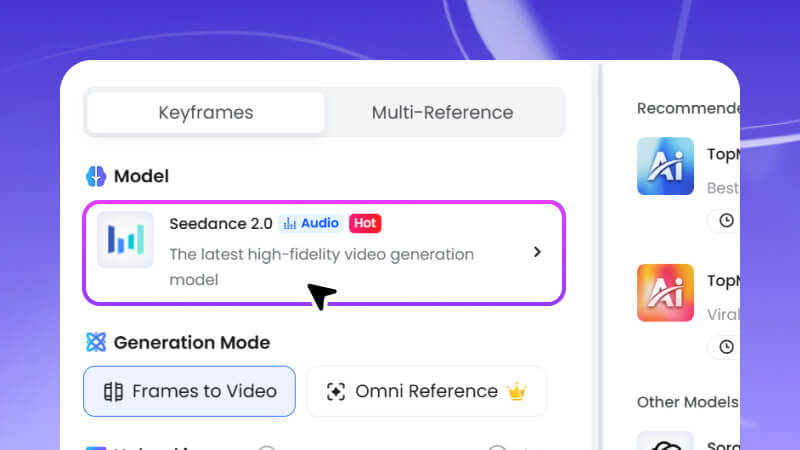Click the Seedance 2.0 model logo icon
The image size is (800, 450).
click(125, 240)
